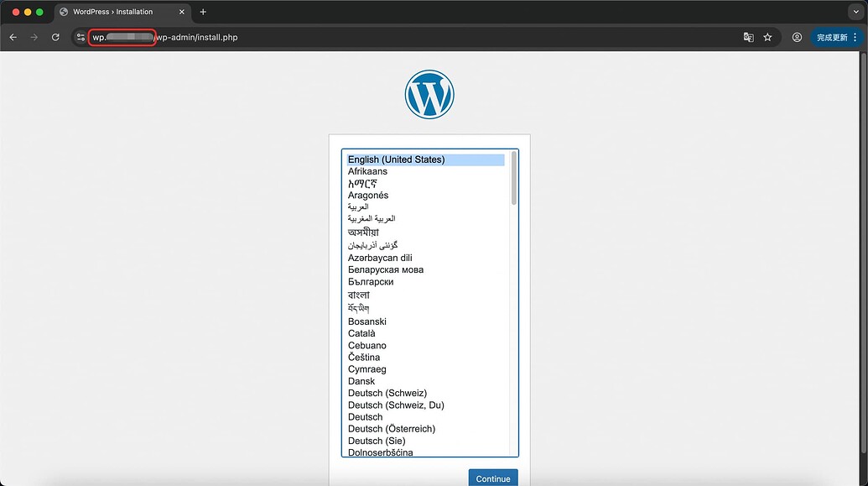Select Azərbaycan dili in the list

coord(425,258)
